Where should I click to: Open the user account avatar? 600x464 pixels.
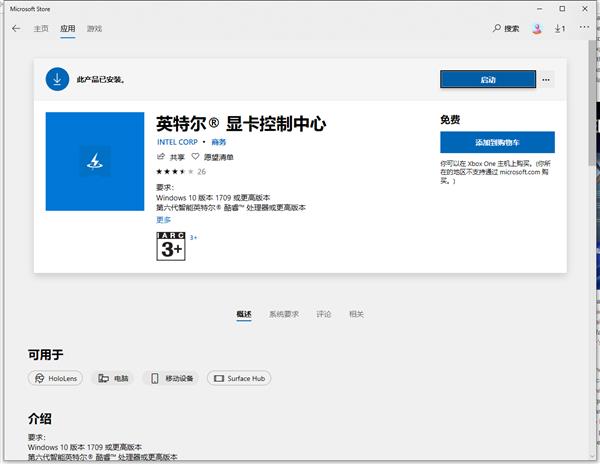(x=537, y=28)
